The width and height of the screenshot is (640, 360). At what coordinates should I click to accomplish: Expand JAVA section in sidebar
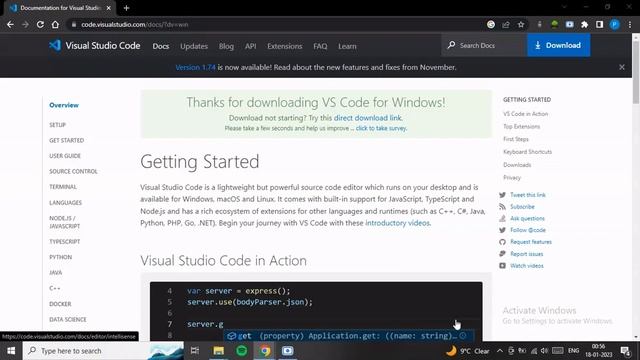[x=56, y=273]
